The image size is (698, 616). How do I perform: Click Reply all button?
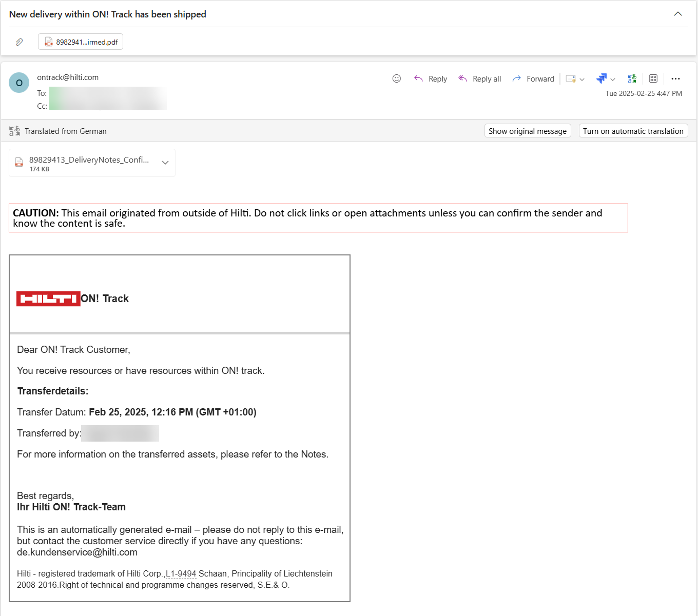coord(479,78)
